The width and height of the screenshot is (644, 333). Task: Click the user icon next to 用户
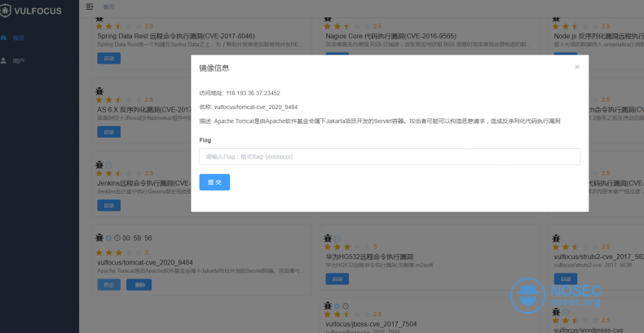coord(4,61)
